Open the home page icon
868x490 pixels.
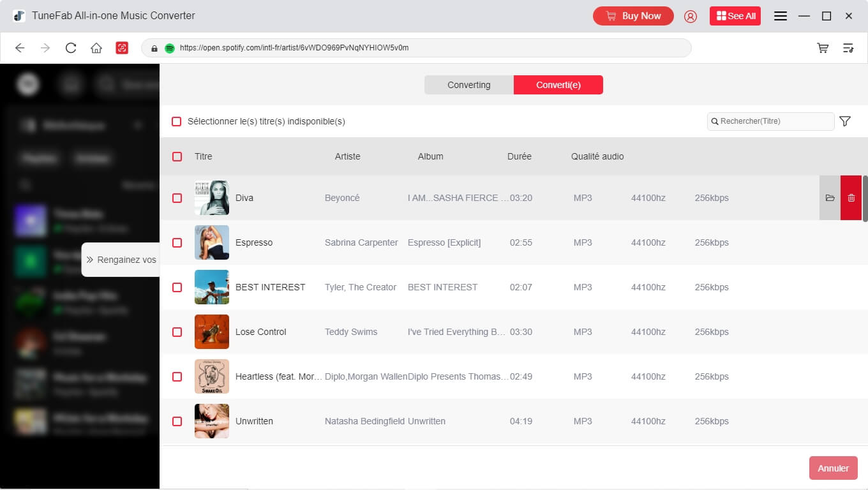coord(96,48)
